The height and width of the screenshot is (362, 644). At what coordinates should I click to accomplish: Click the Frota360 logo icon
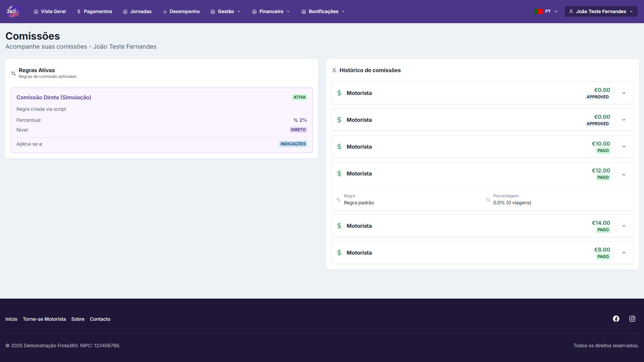click(x=12, y=11)
